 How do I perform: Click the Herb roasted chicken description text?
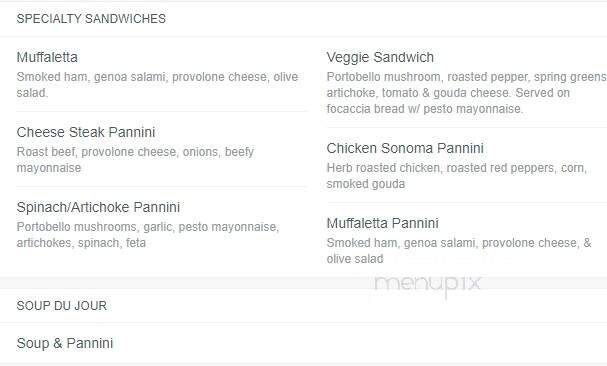(457, 176)
